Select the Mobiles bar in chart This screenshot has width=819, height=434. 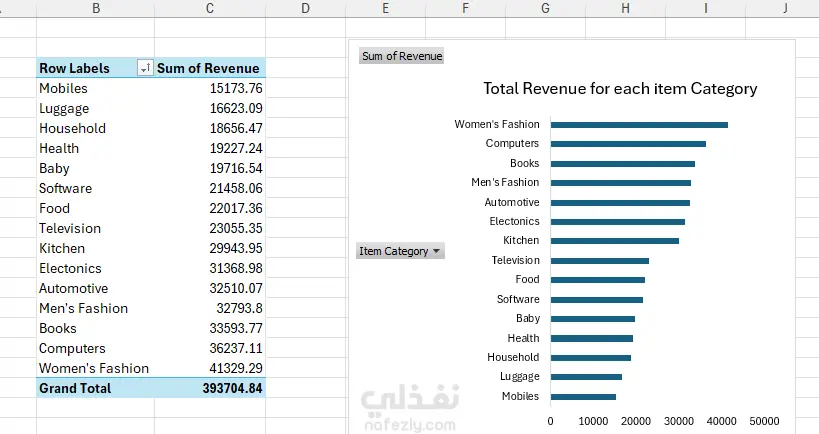(x=582, y=397)
